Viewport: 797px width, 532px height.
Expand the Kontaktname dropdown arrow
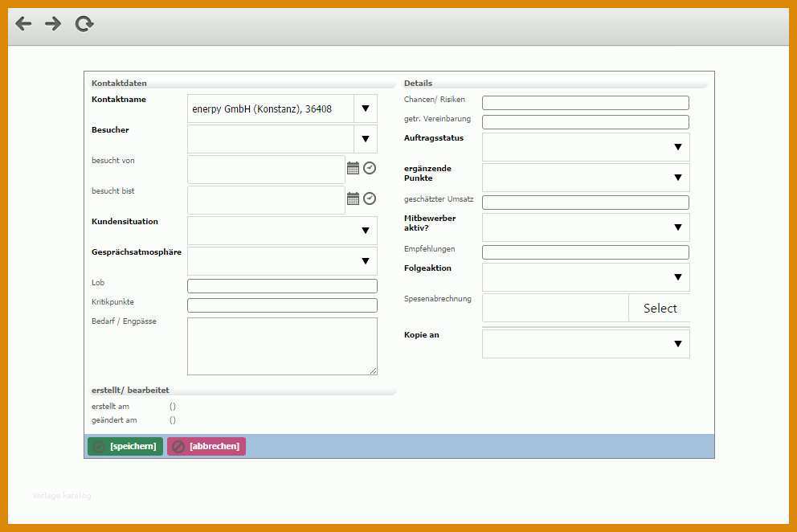[366, 108]
